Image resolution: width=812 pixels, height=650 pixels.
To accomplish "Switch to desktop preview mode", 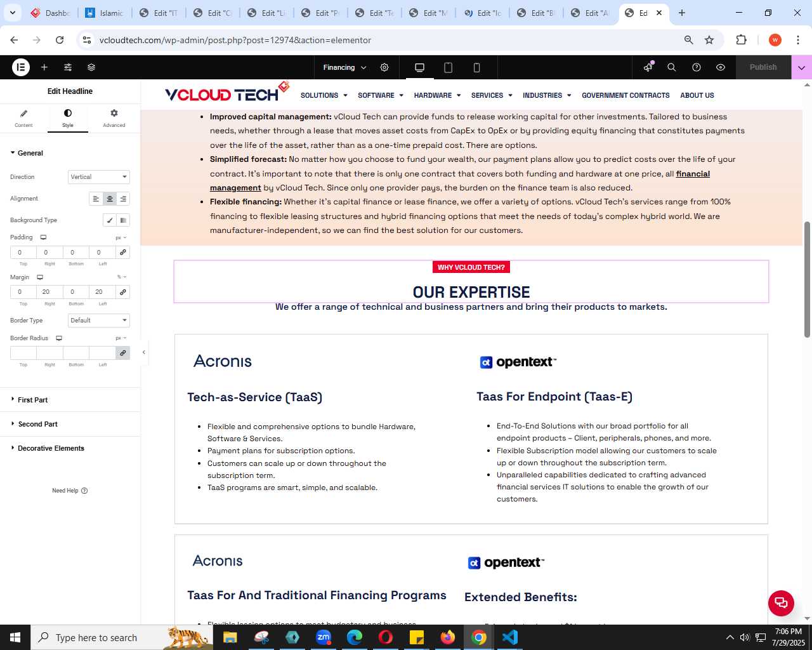I will point(419,67).
